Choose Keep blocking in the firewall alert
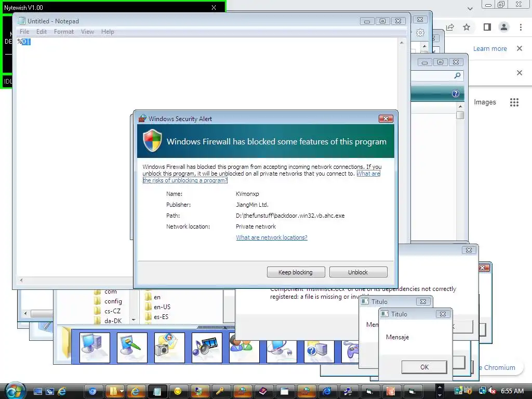 296,272
